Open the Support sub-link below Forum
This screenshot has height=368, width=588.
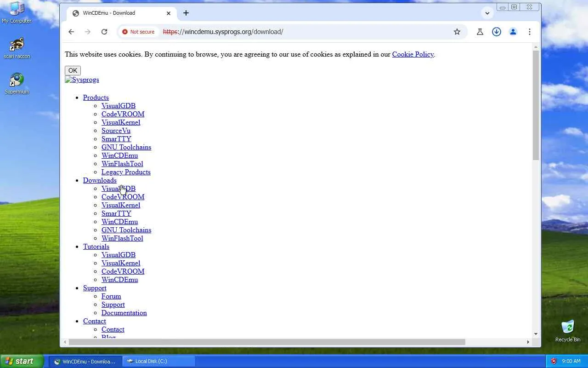pyautogui.click(x=113, y=305)
